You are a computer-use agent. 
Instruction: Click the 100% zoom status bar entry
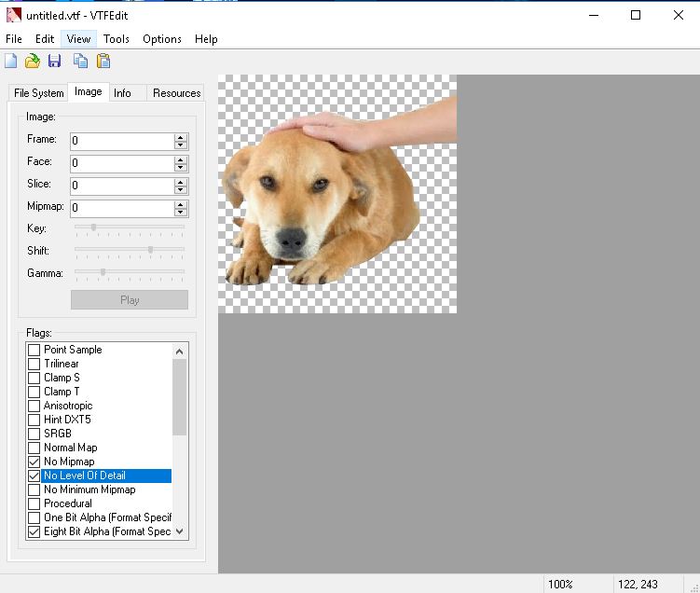(x=560, y=584)
